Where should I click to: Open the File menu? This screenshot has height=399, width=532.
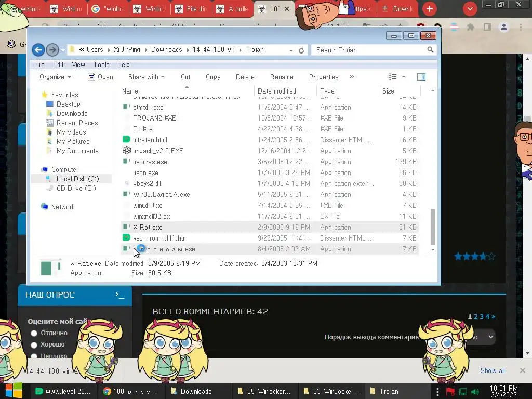(39, 64)
